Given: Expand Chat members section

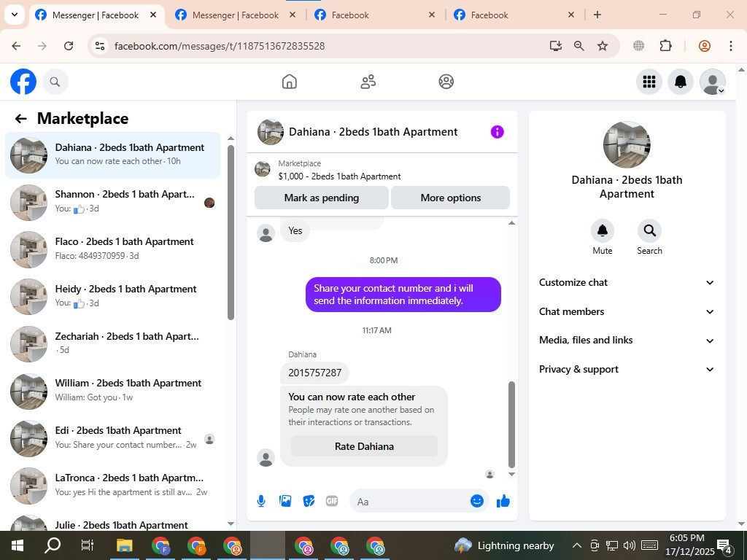Looking at the screenshot, I should click(x=627, y=311).
